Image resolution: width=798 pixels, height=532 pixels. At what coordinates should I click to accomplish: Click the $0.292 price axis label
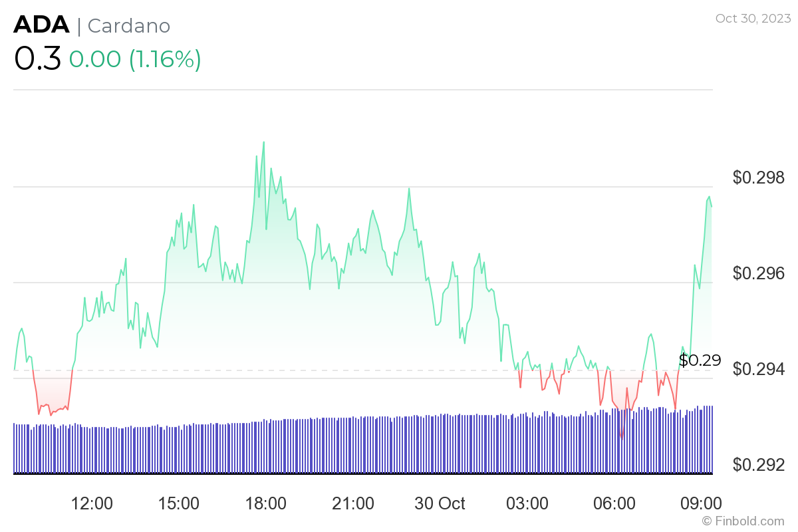[x=759, y=464]
